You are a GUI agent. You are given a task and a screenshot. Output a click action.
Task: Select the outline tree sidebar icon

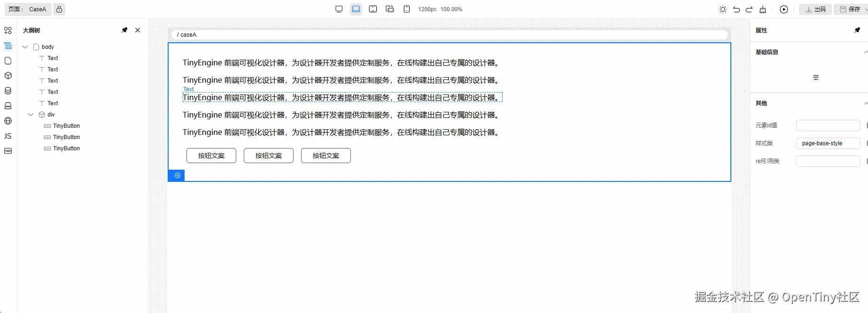tap(8, 46)
